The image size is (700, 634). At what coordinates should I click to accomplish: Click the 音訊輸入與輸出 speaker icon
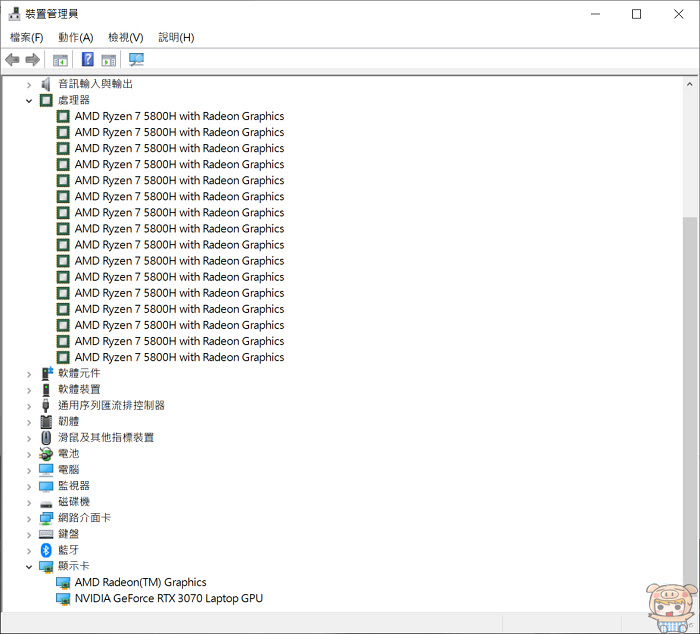pyautogui.click(x=46, y=84)
